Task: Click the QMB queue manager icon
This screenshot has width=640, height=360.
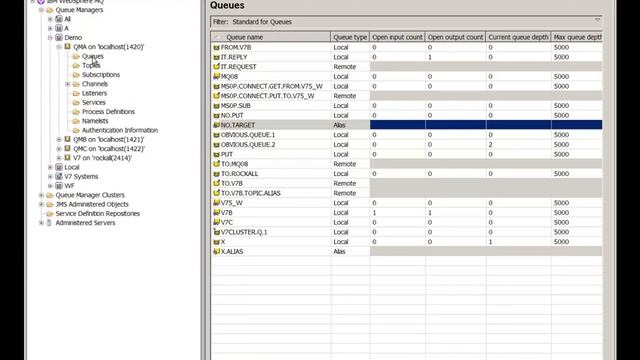Action: tap(68, 139)
